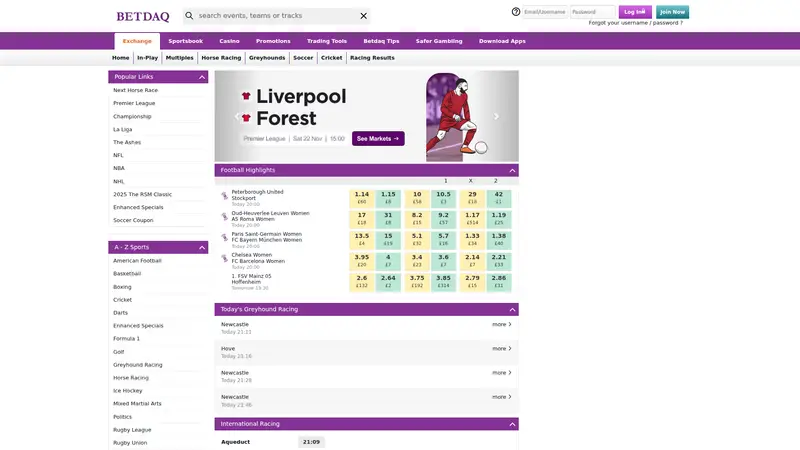Collapse the Popular Links panel
The width and height of the screenshot is (800, 450).
tap(202, 77)
